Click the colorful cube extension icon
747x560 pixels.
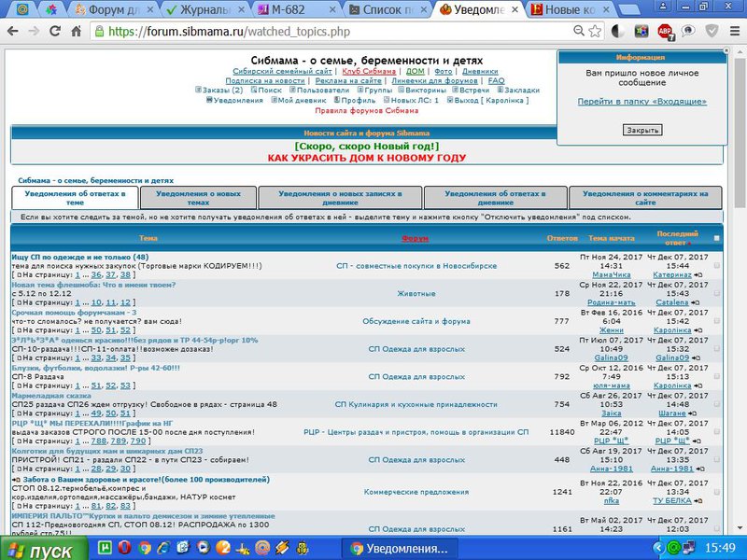click(641, 32)
